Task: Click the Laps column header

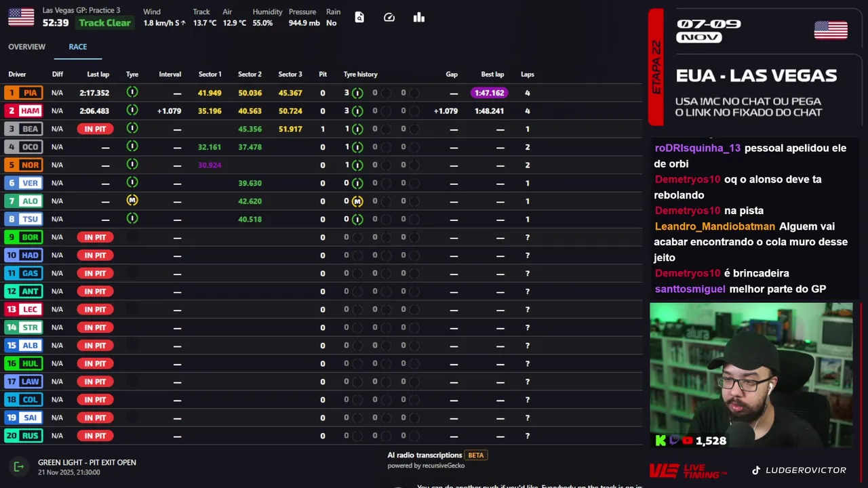Action: 527,75
